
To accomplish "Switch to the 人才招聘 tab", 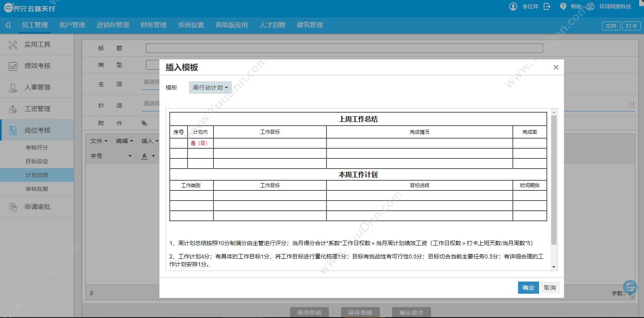I will pos(272,25).
